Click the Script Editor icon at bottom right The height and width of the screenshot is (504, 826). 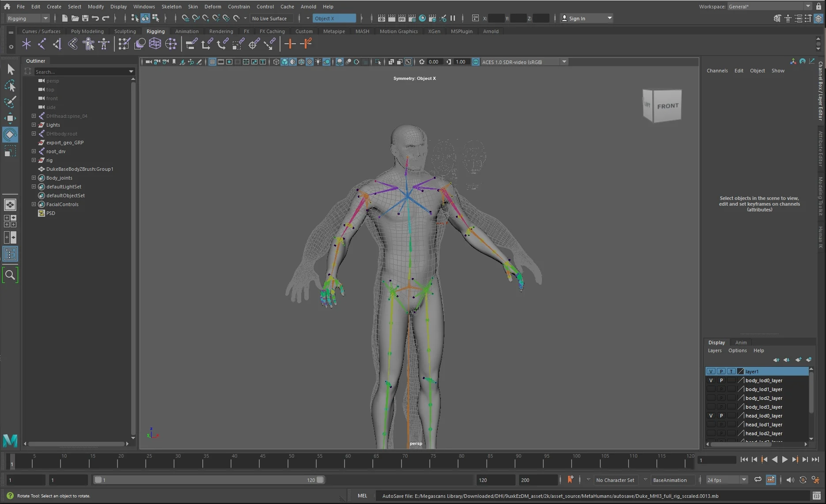pos(817,496)
